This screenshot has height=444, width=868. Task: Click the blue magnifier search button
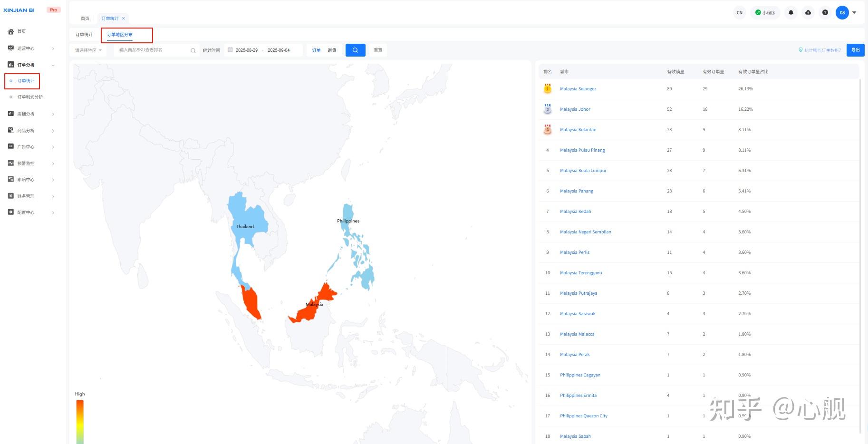355,50
